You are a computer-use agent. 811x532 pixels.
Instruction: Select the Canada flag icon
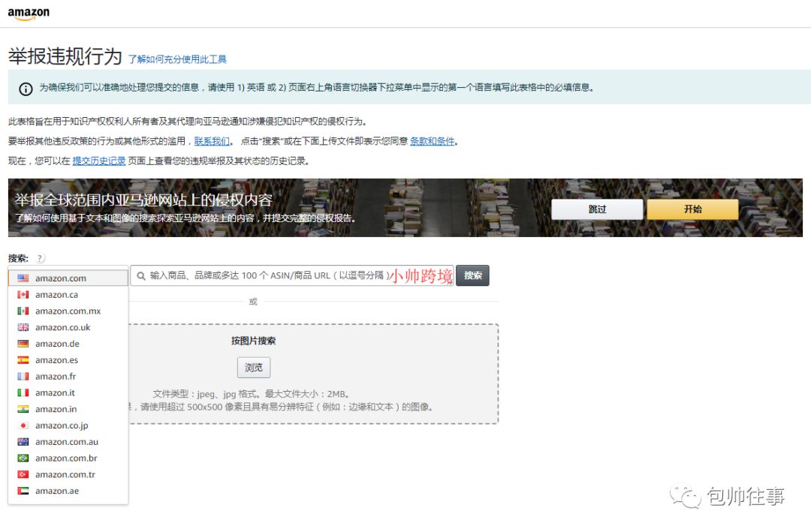23,295
